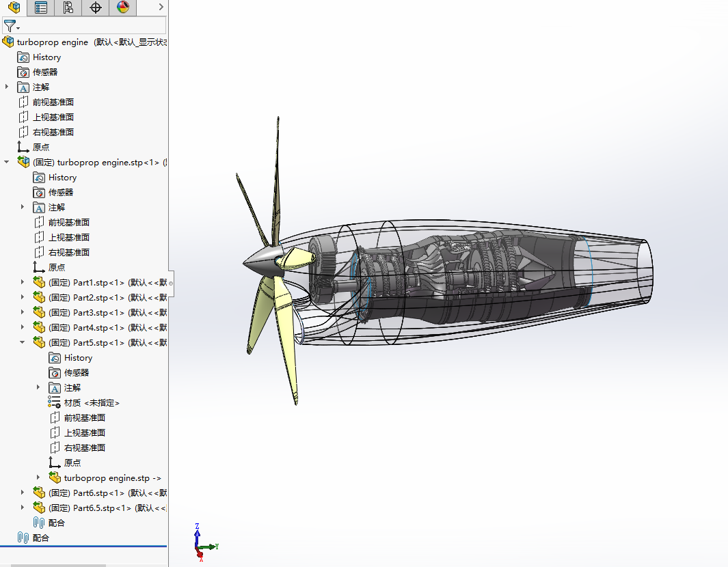Expand the top-level 注解 annotations folder

(x=7, y=87)
